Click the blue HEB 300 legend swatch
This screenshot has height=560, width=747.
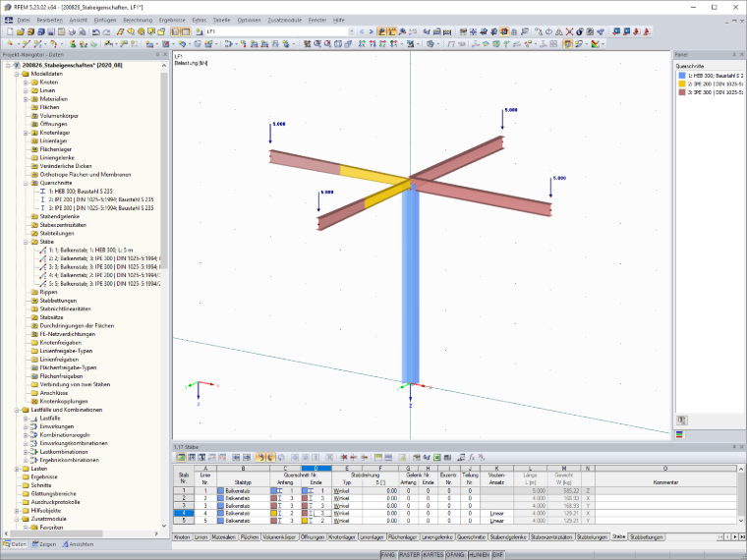click(x=682, y=76)
